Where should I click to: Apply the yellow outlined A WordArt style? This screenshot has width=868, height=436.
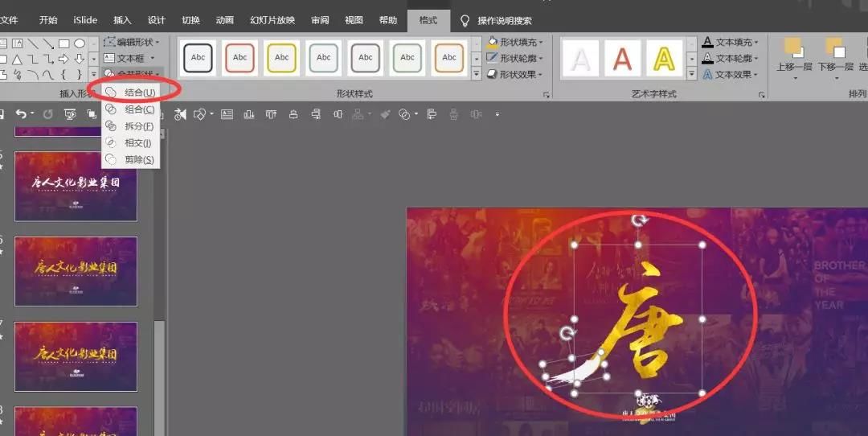[665, 58]
